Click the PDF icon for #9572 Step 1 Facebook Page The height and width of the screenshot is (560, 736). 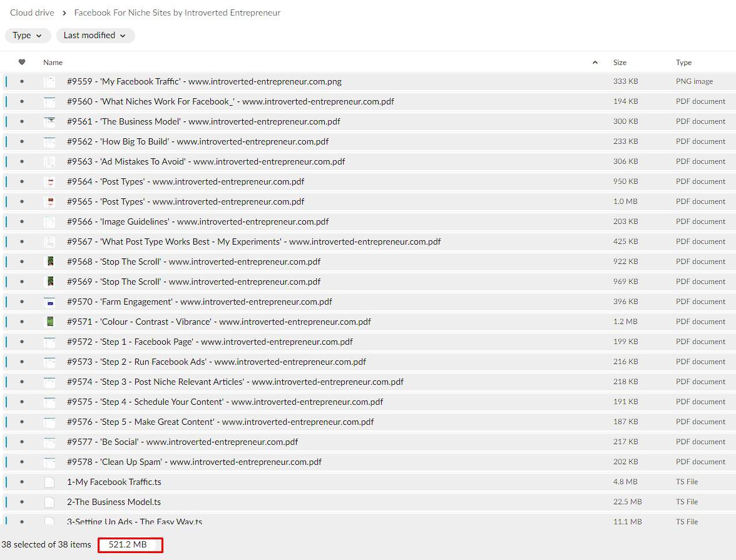(x=49, y=342)
